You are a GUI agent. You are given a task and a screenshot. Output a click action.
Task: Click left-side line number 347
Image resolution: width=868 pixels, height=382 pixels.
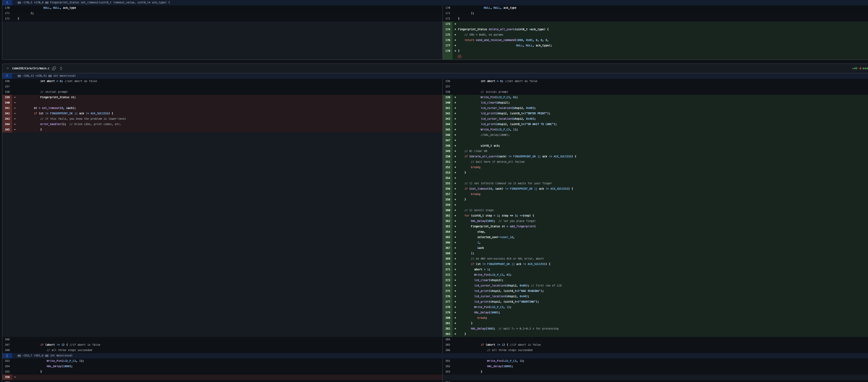(x=7, y=345)
